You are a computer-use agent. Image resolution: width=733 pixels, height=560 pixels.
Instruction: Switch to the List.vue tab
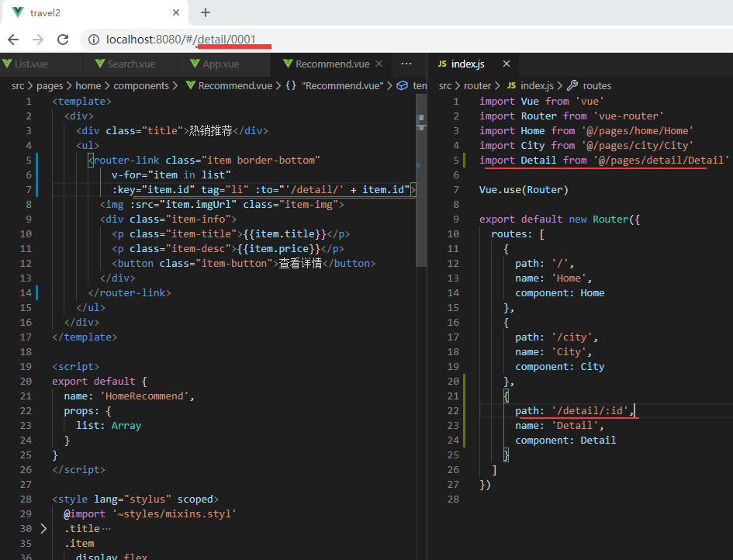(x=31, y=64)
